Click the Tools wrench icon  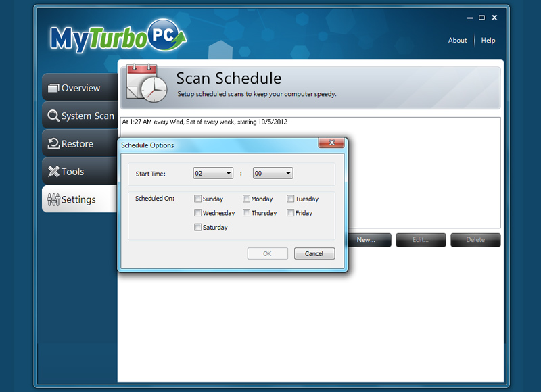tap(53, 172)
